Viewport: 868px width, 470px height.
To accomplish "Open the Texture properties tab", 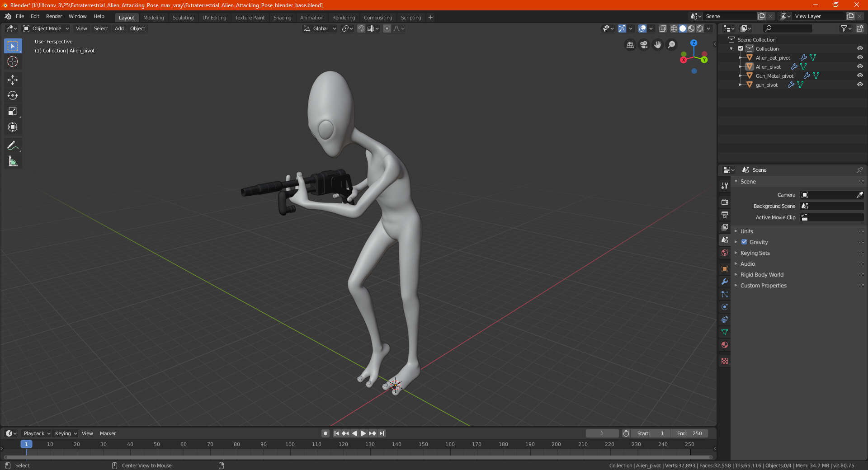I will (x=725, y=361).
